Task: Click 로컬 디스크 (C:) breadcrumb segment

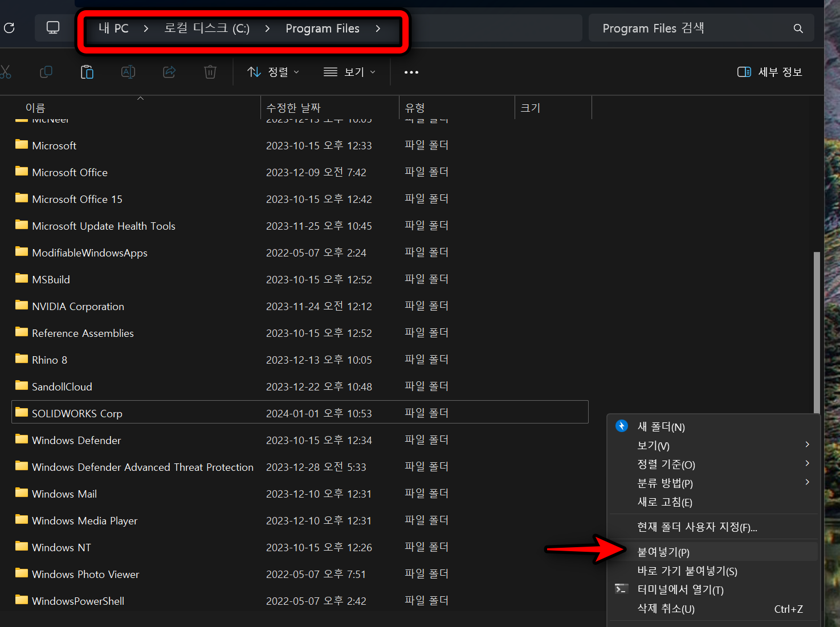Action: coord(207,28)
